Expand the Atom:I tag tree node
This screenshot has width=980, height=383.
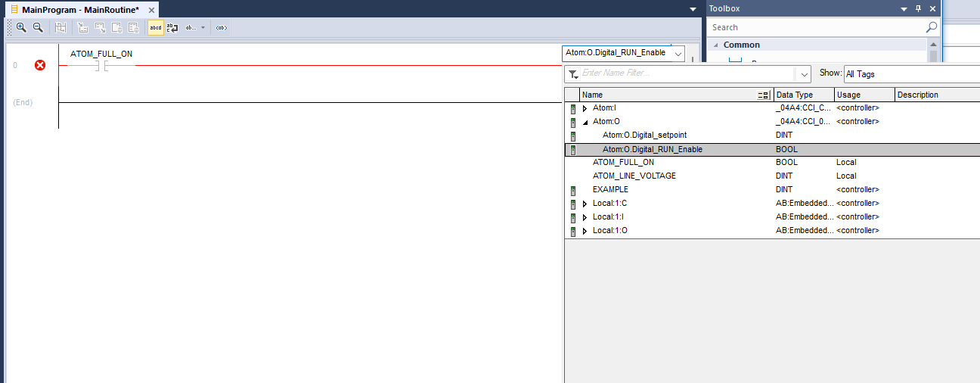[x=585, y=108]
